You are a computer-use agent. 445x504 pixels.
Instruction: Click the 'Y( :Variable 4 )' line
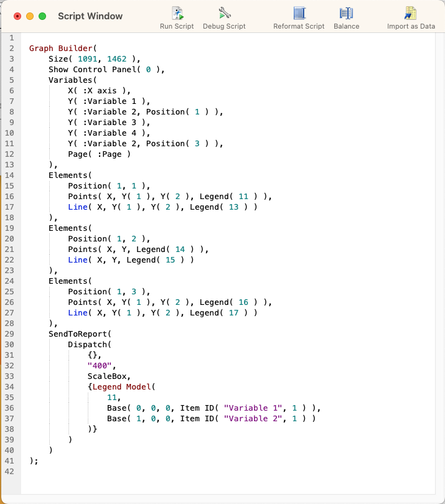tap(109, 133)
